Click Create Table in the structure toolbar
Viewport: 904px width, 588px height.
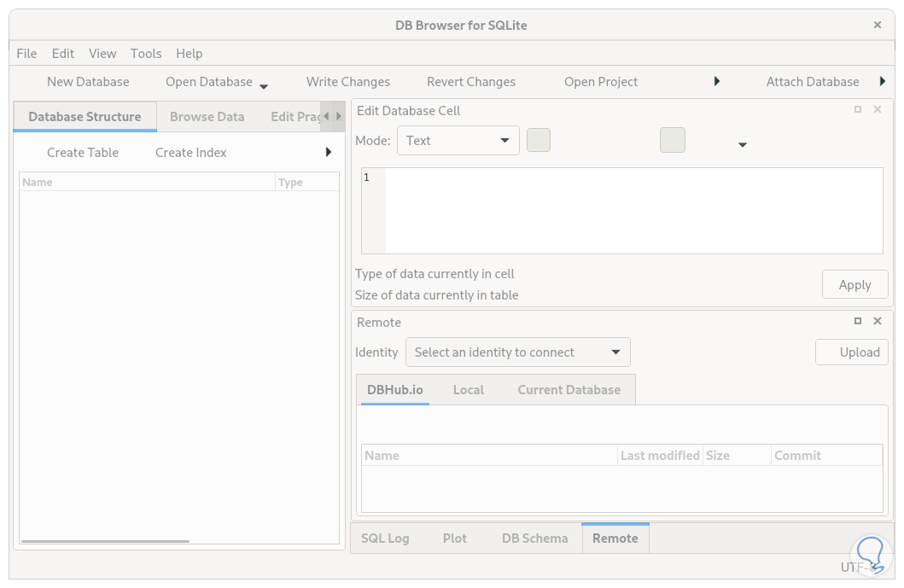pyautogui.click(x=83, y=153)
